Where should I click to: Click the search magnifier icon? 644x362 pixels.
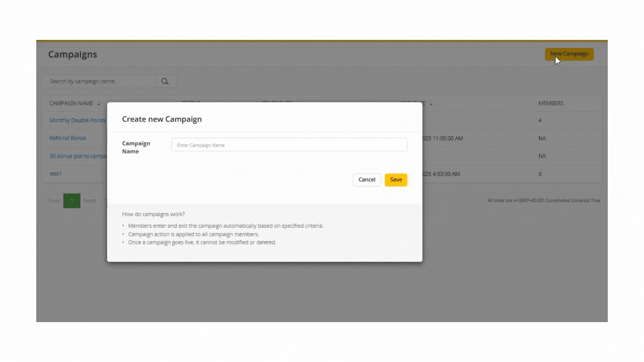[165, 81]
